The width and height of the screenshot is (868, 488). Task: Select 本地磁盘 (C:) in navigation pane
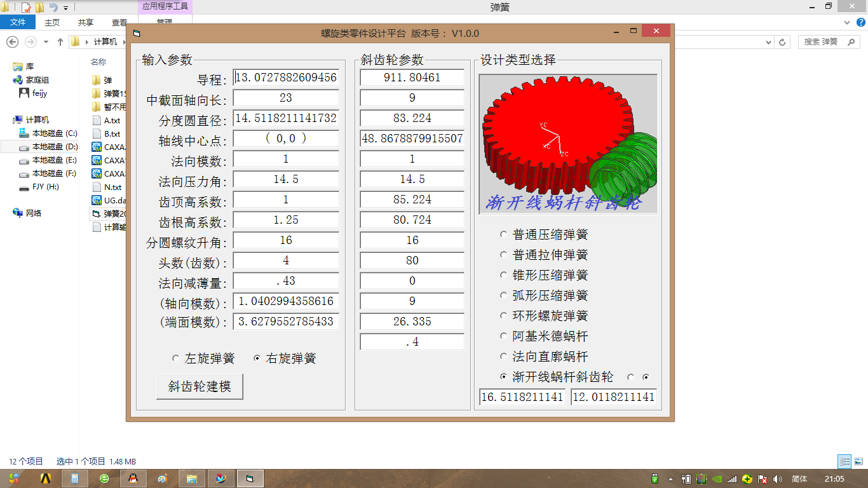click(x=48, y=133)
